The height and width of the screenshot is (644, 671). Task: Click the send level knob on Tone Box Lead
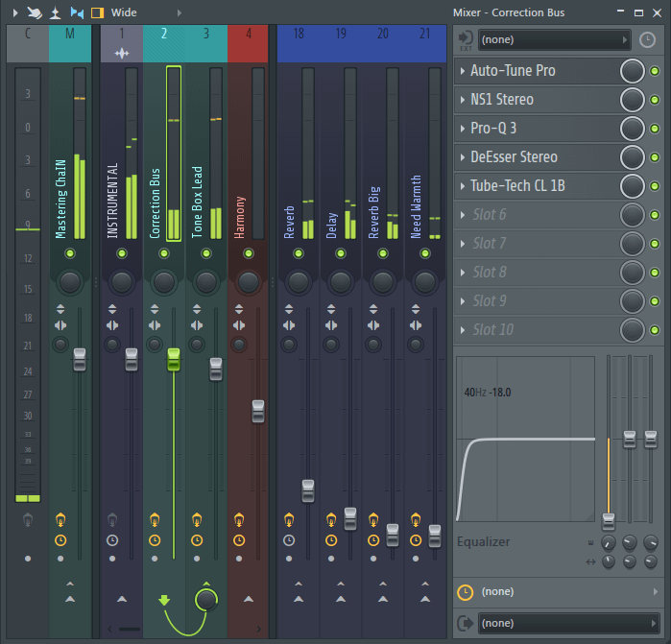[x=206, y=600]
